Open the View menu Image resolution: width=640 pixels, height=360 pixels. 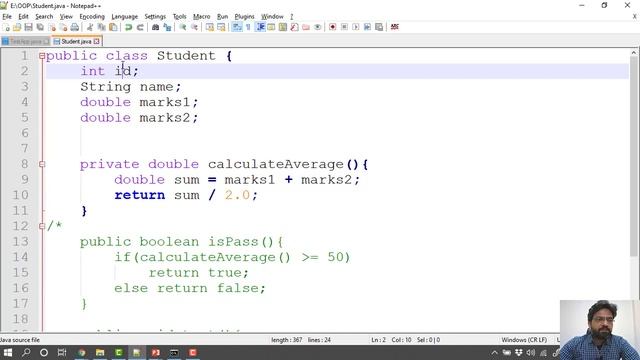(66, 16)
